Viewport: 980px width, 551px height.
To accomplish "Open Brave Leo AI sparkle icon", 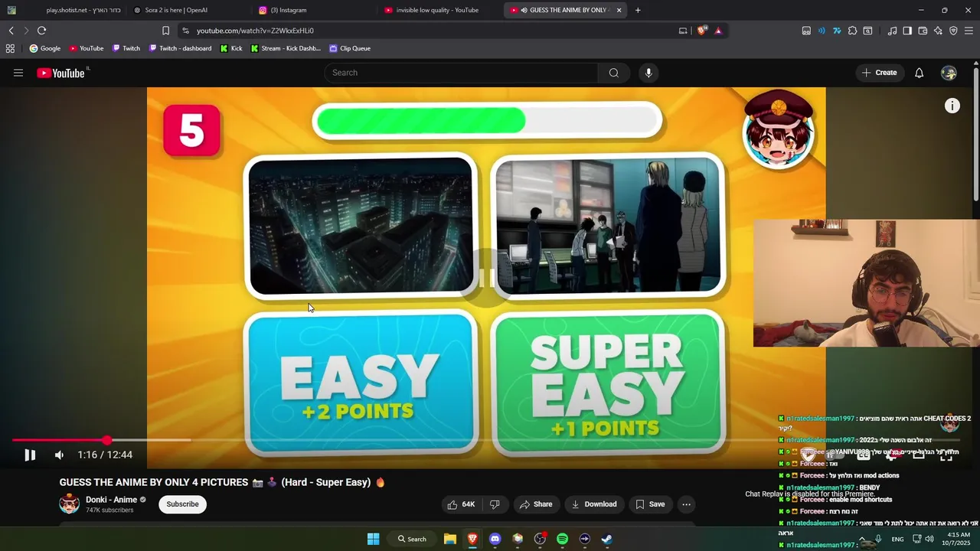I will click(x=938, y=31).
